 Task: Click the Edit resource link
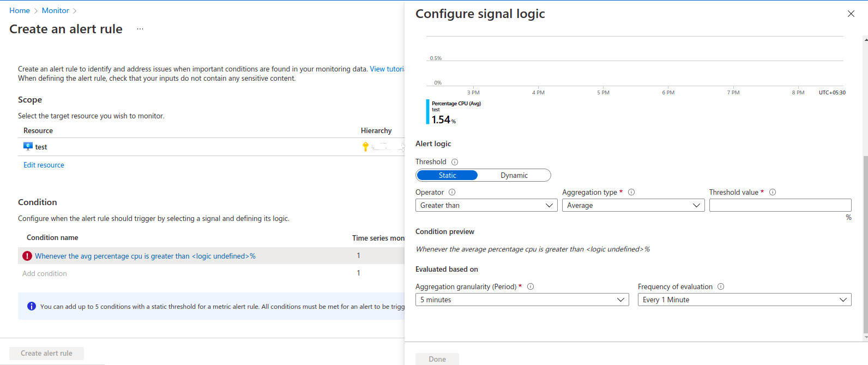coord(44,165)
